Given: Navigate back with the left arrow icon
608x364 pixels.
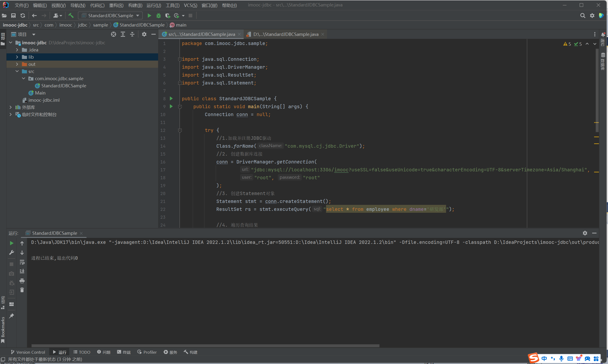Looking at the screenshot, I should tap(34, 16).
